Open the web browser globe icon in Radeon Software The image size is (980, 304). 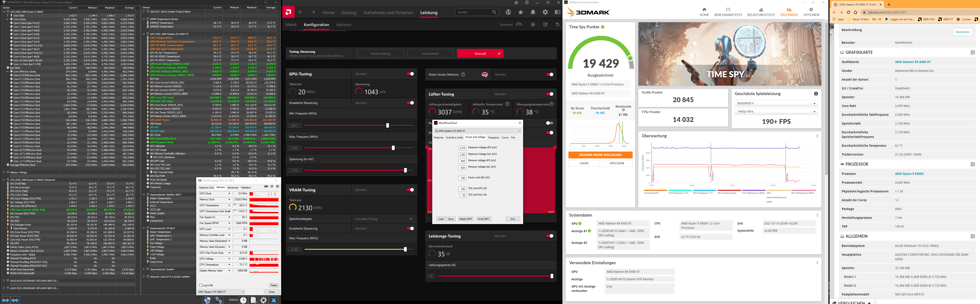pos(508,12)
